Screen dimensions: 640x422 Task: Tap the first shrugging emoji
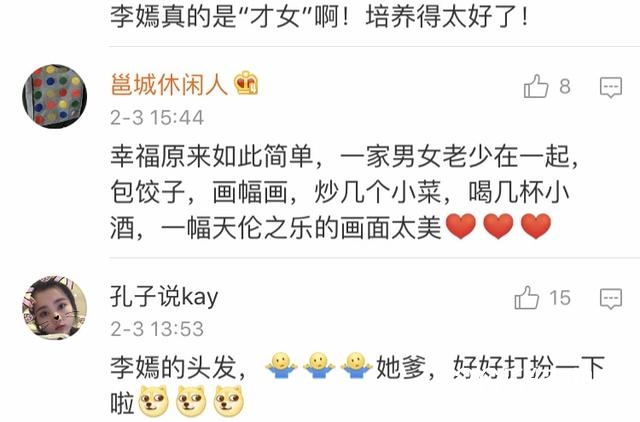click(x=281, y=366)
